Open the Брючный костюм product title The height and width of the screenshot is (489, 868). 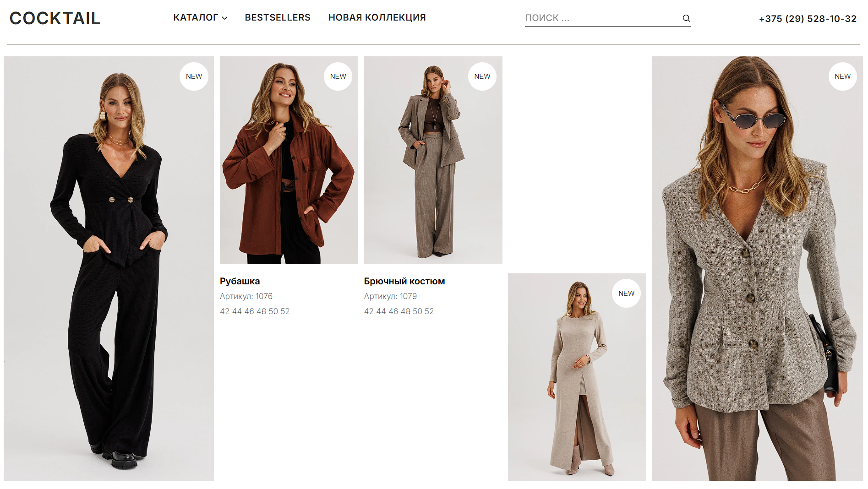(404, 281)
